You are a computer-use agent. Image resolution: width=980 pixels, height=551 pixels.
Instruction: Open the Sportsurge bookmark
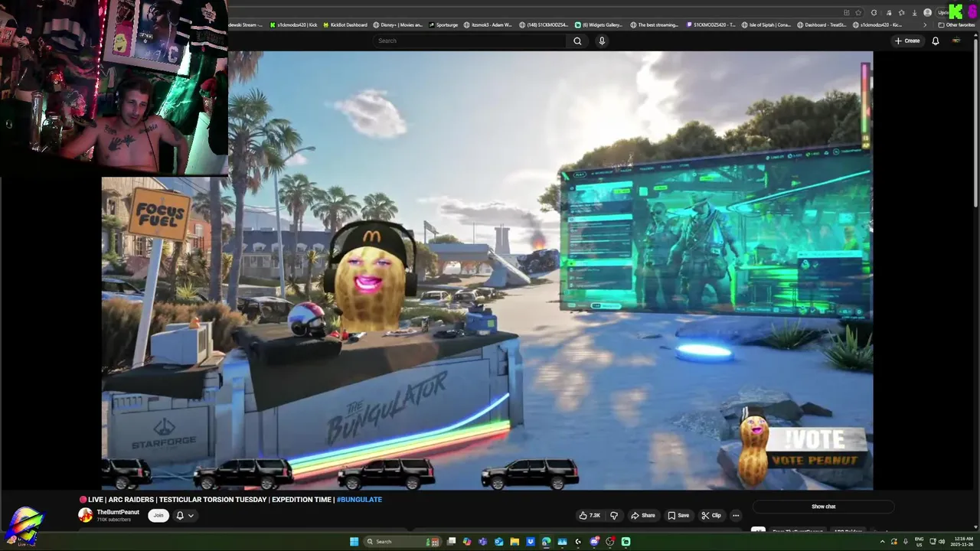click(x=443, y=24)
